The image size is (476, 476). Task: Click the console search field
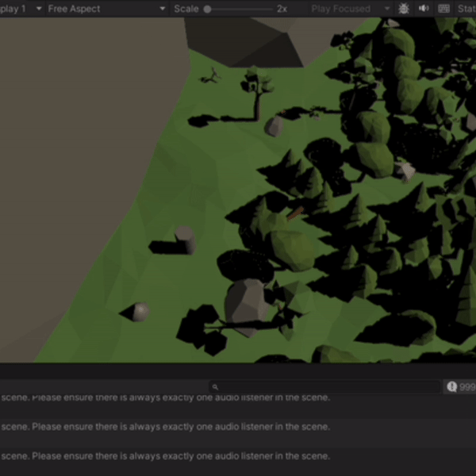(325, 386)
